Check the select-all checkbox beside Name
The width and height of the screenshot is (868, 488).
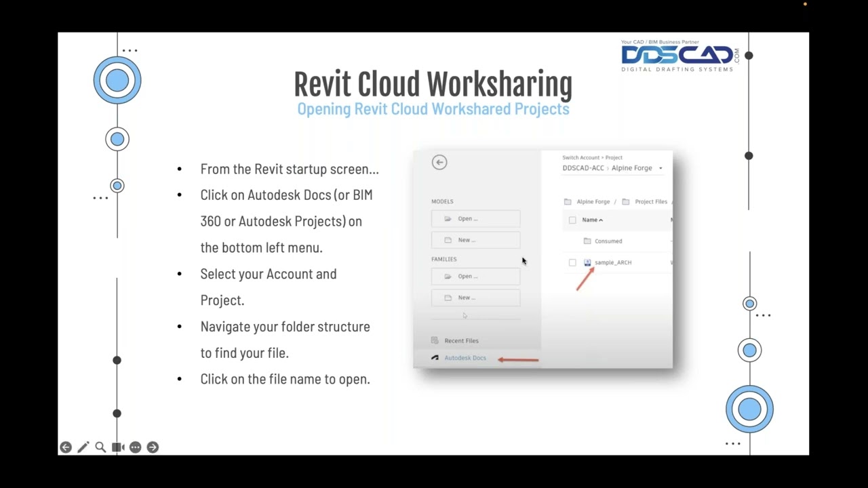click(572, 220)
